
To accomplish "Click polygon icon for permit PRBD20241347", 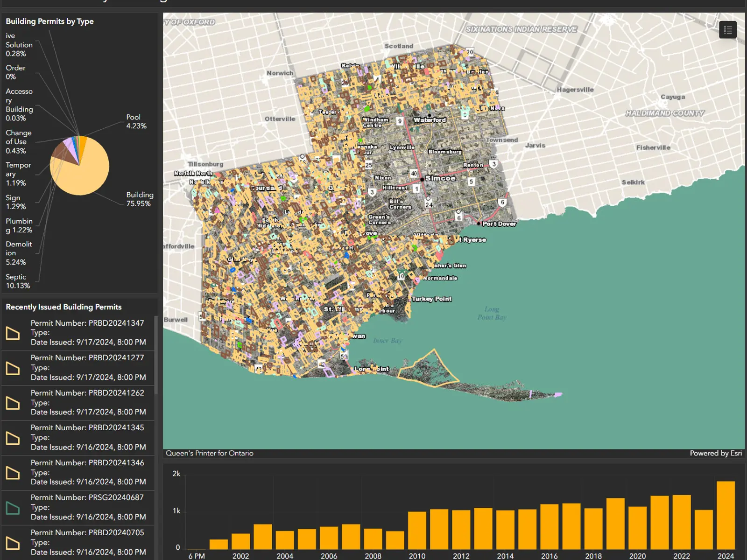I will 13,333.
